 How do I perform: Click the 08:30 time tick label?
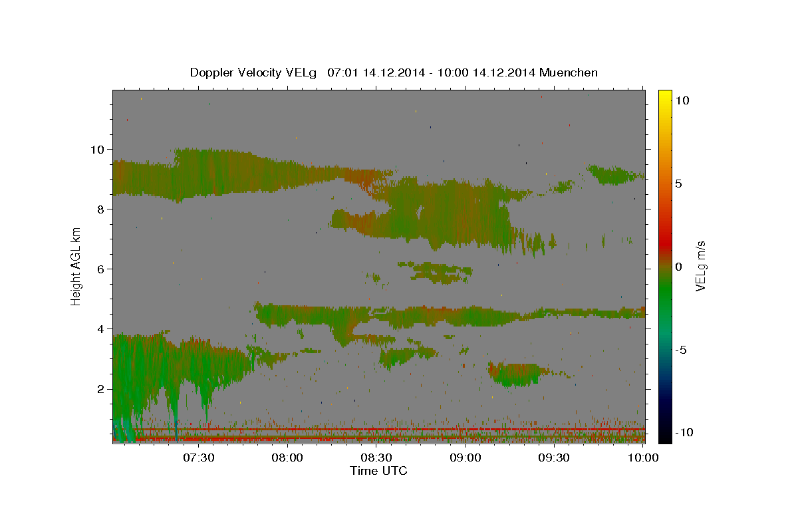pyautogui.click(x=376, y=458)
